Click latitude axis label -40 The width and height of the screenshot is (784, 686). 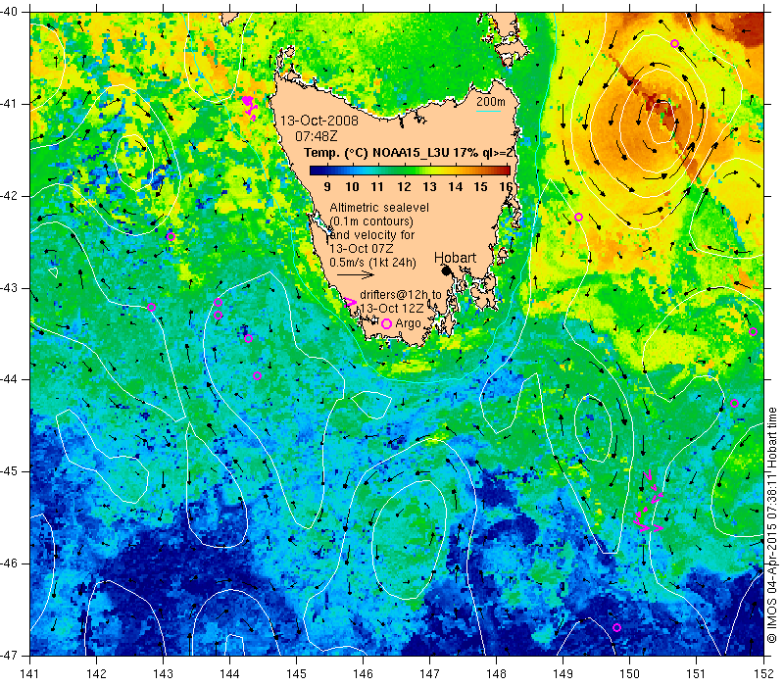tap(9, 12)
